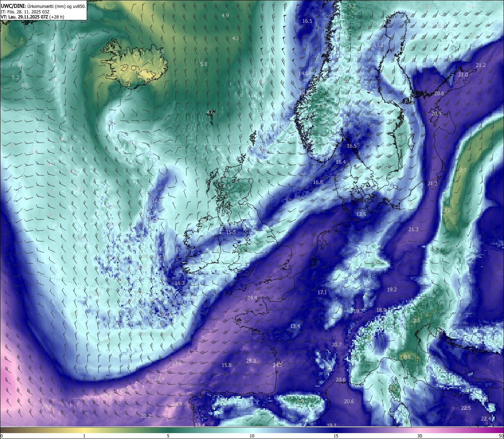The image size is (504, 439).
Task: Click the map value '22.4'
Action: (x=486, y=419)
